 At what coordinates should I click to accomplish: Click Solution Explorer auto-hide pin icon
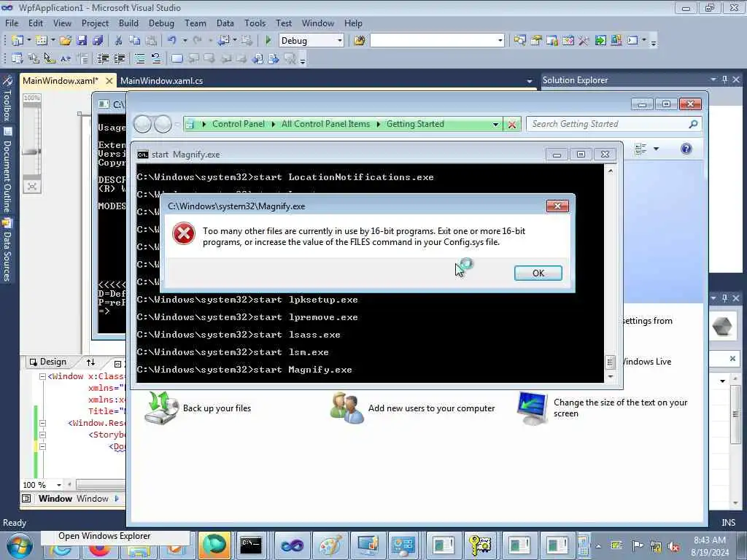(x=724, y=79)
